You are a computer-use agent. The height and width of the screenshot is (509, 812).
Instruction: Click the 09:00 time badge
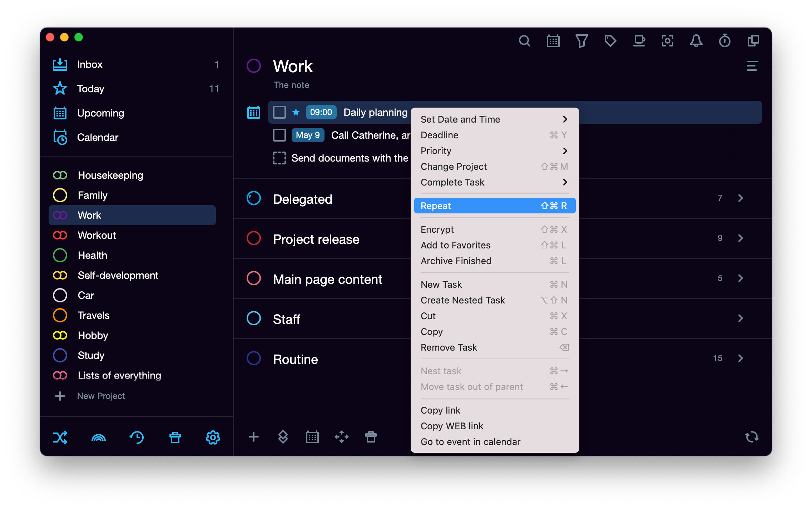click(x=321, y=112)
